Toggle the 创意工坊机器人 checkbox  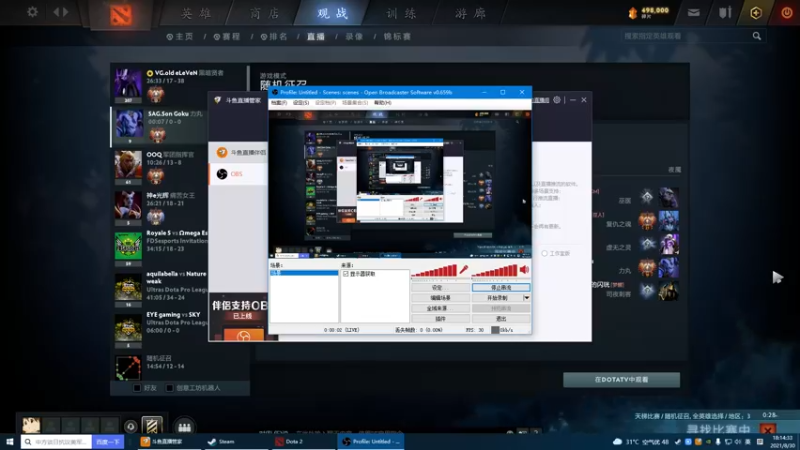point(169,388)
